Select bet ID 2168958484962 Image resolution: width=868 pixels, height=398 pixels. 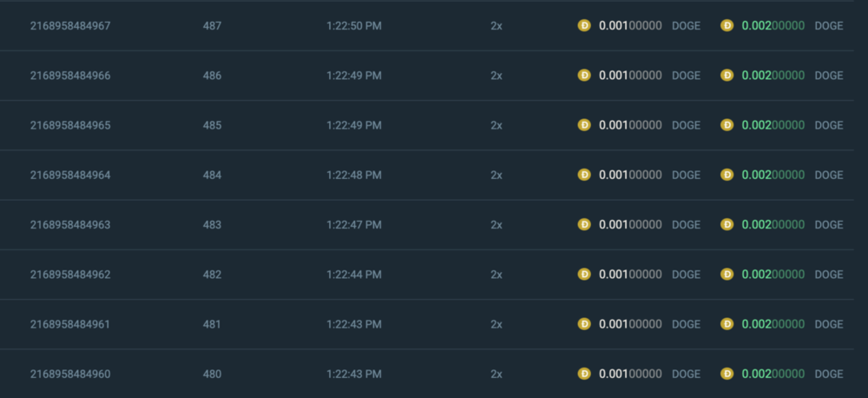70,275
